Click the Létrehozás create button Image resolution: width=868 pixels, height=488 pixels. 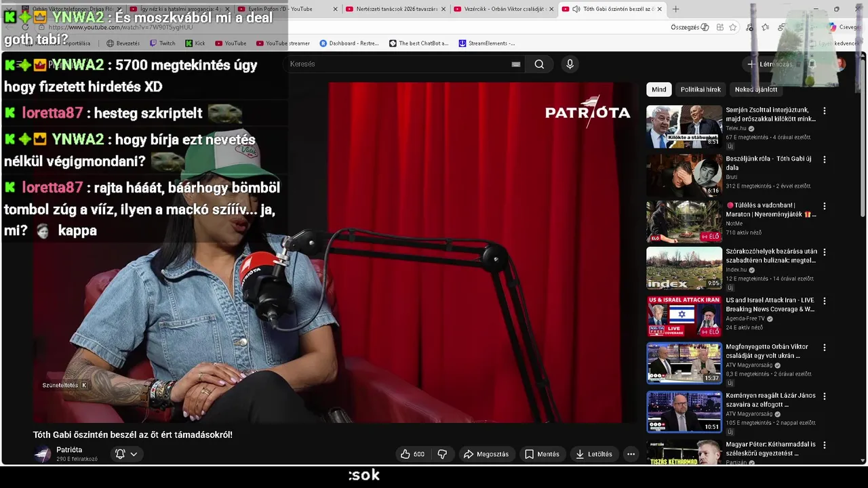pyautogui.click(x=770, y=64)
